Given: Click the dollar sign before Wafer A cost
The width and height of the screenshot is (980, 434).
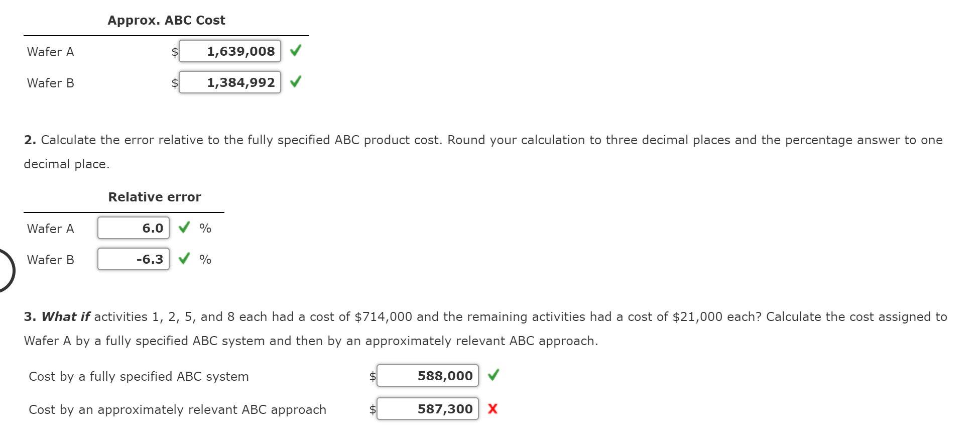Looking at the screenshot, I should [x=174, y=51].
